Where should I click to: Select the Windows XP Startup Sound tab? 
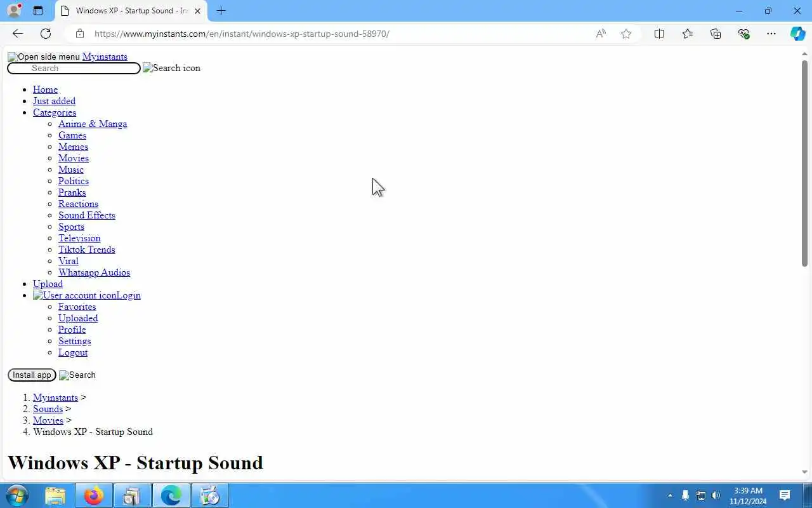coord(131,11)
